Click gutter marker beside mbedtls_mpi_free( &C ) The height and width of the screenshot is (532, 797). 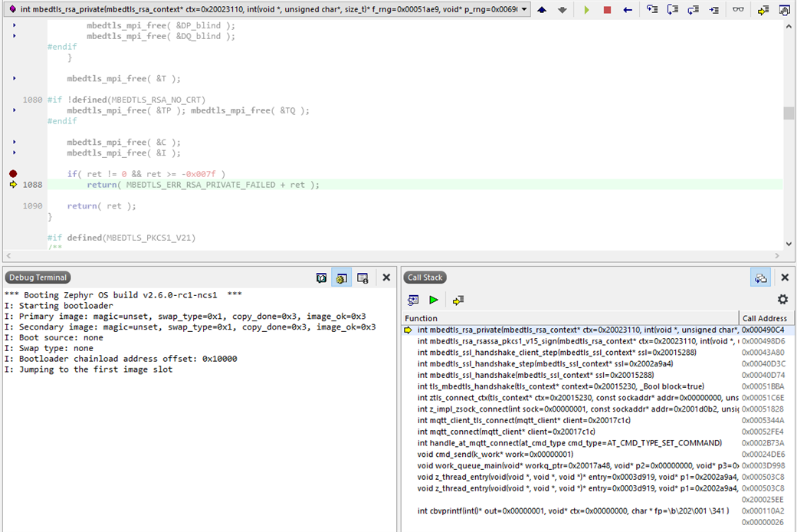(x=15, y=142)
